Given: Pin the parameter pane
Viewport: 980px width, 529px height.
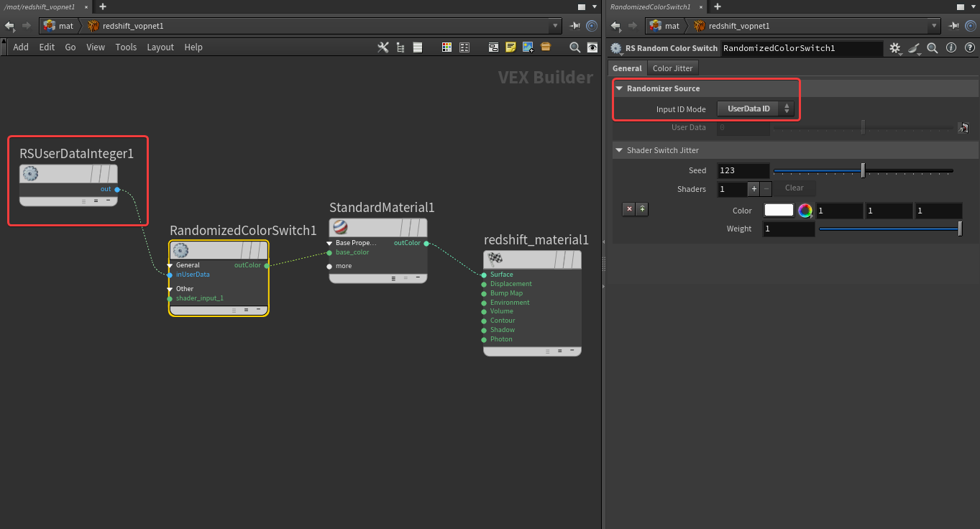Looking at the screenshot, I should 954,26.
